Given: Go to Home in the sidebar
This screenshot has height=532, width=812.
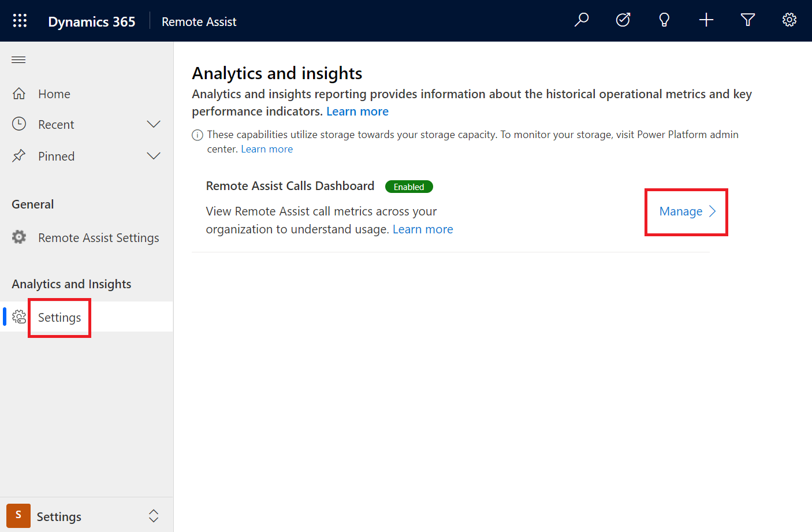Looking at the screenshot, I should (x=54, y=94).
